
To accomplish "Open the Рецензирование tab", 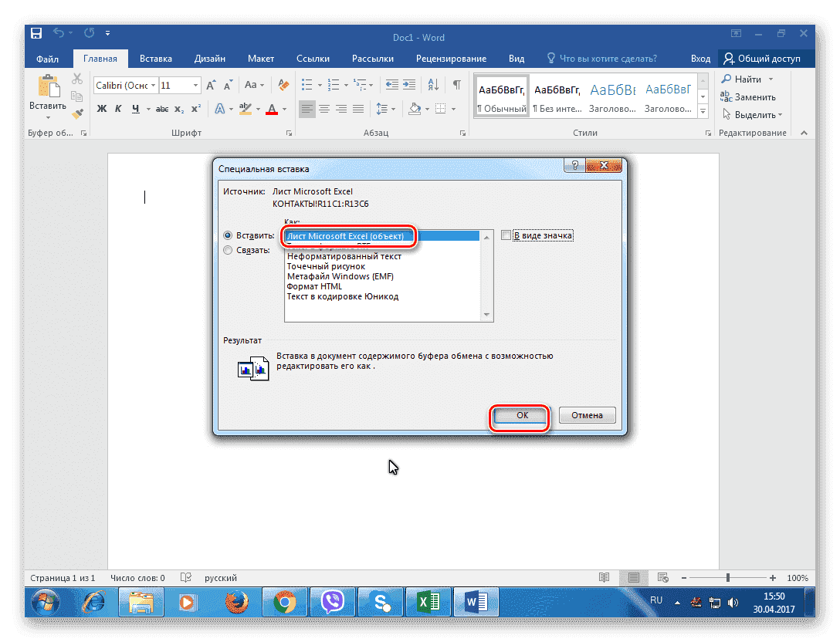I will point(451,58).
